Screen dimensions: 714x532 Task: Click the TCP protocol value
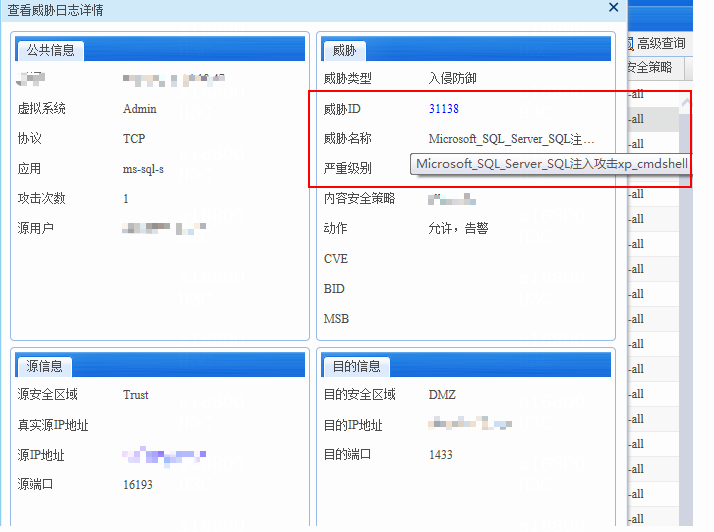(x=134, y=139)
